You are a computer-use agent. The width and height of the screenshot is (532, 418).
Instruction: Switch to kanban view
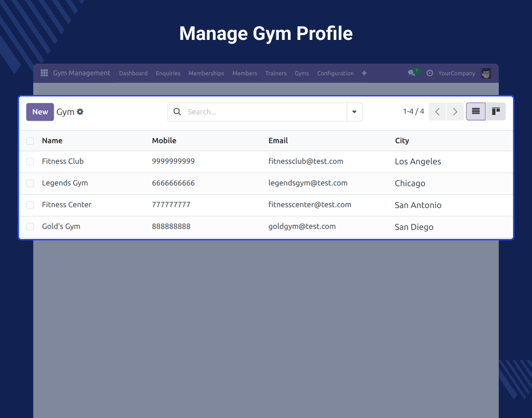tap(496, 112)
